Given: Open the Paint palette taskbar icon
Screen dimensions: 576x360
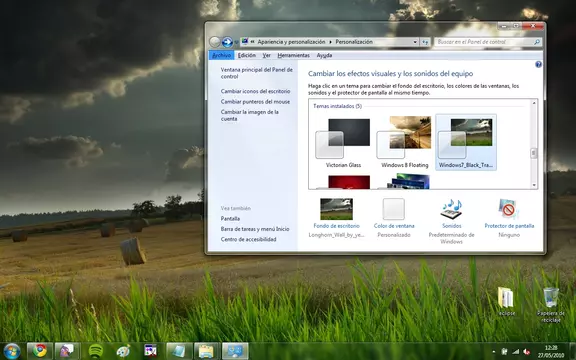Looking at the screenshot, I should click(x=123, y=350).
